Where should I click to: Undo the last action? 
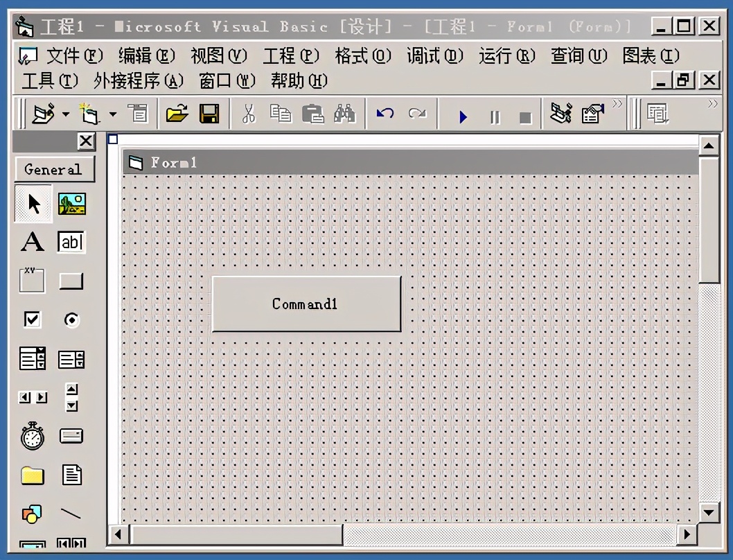[x=385, y=114]
